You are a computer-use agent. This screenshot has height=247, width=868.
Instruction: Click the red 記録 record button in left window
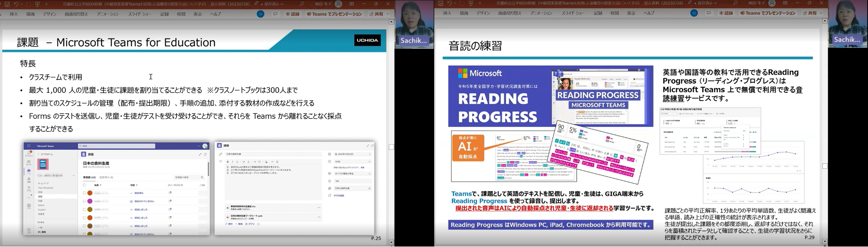pyautogui.click(x=293, y=14)
